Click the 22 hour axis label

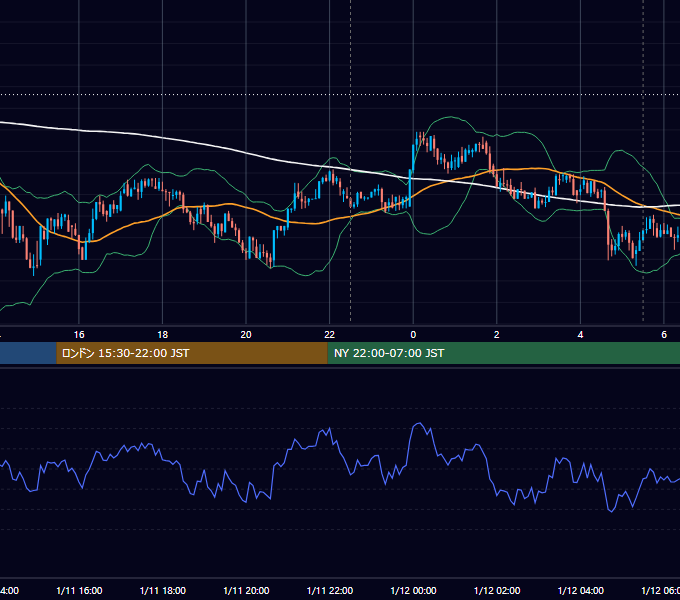point(330,335)
